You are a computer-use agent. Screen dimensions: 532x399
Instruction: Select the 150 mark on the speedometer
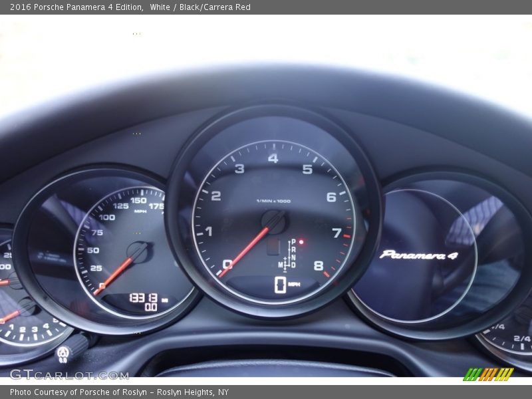pyautogui.click(x=138, y=200)
